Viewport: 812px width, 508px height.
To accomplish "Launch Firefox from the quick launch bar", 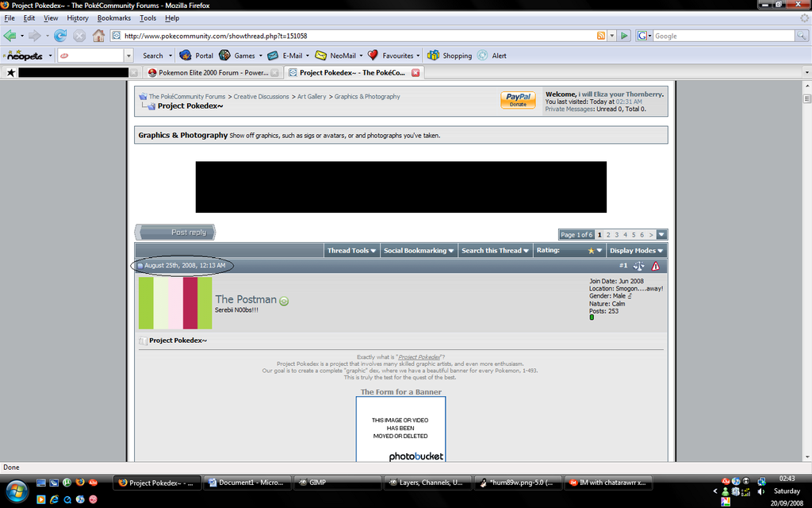I will coord(80,482).
